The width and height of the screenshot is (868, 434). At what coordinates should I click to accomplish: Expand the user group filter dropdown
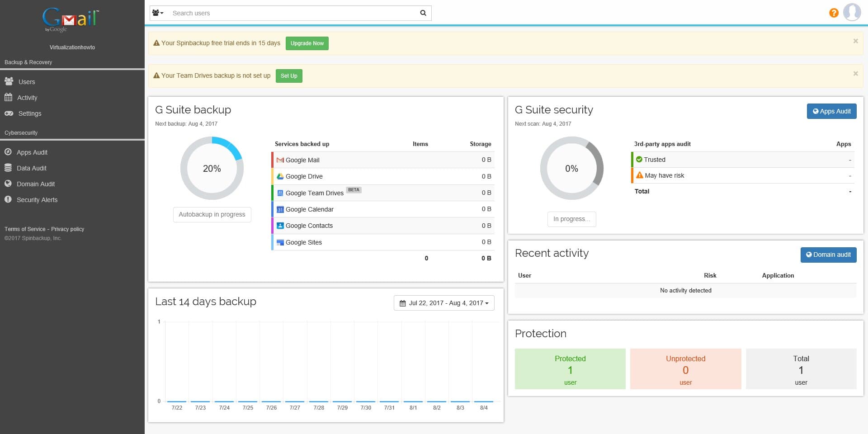[158, 13]
